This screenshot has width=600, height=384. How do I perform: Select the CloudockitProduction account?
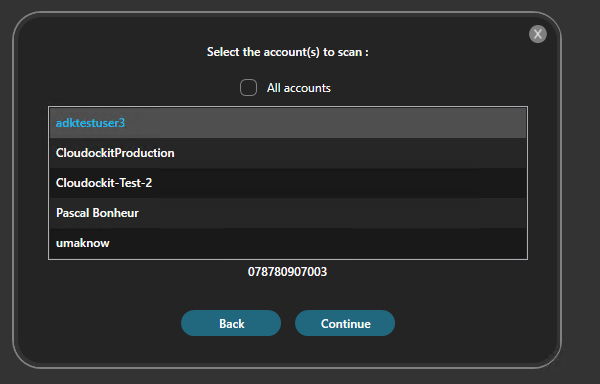pos(288,153)
